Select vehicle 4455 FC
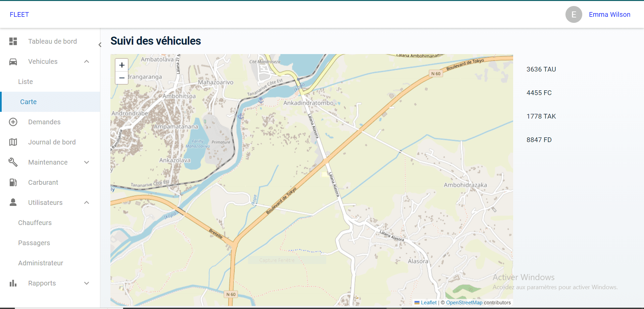644x309 pixels. click(x=539, y=93)
